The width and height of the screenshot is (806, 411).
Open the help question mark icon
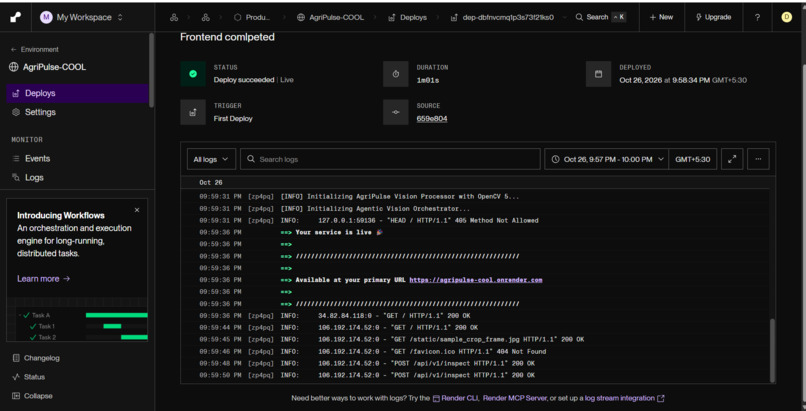click(x=757, y=17)
